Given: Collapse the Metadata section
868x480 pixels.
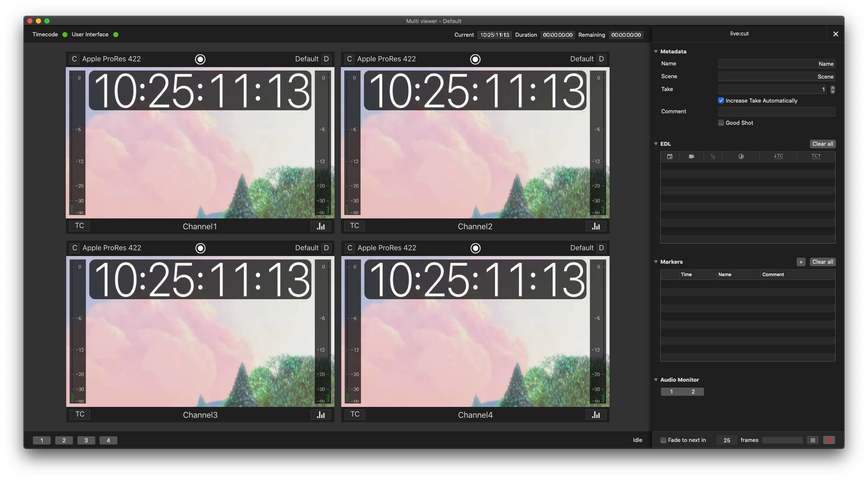Looking at the screenshot, I should pyautogui.click(x=656, y=51).
